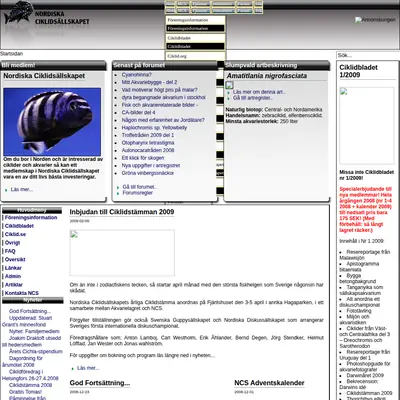The width and height of the screenshot is (400, 400).
Task: Open the Forumsregler link
Action: [138, 193]
